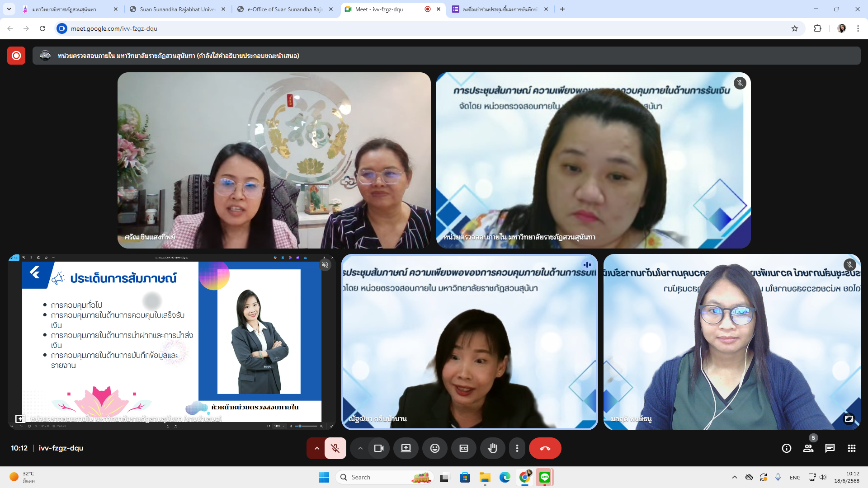Open the chat with everyone panel
Image resolution: width=868 pixels, height=488 pixels.
pyautogui.click(x=830, y=448)
